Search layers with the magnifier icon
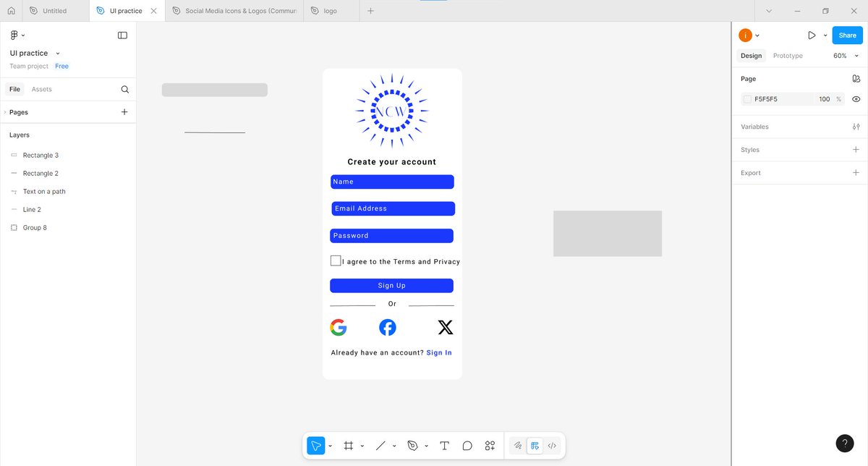This screenshot has height=466, width=868. [x=124, y=89]
